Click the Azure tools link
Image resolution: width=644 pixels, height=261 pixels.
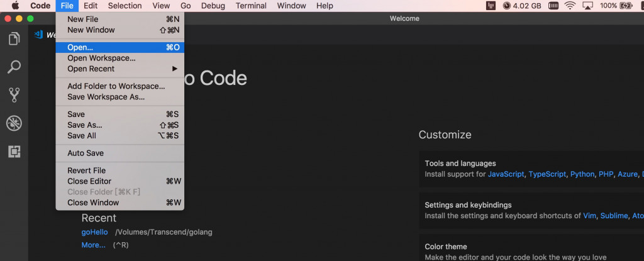point(628,174)
